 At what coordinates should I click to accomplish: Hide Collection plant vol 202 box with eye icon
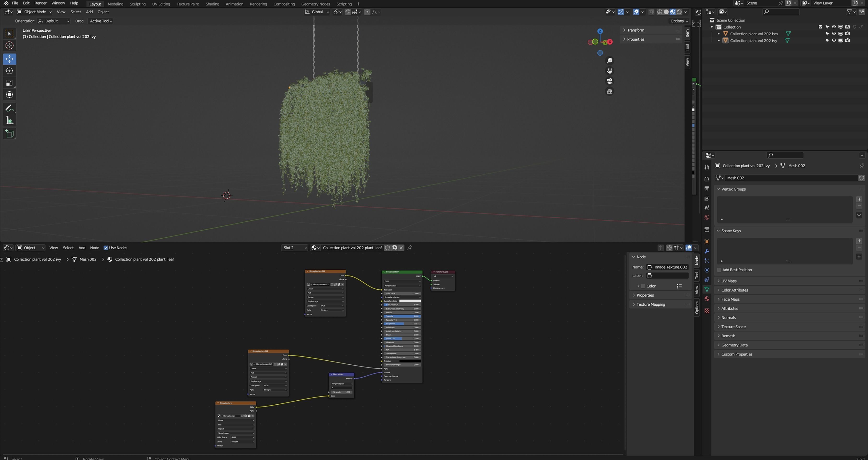(x=834, y=34)
